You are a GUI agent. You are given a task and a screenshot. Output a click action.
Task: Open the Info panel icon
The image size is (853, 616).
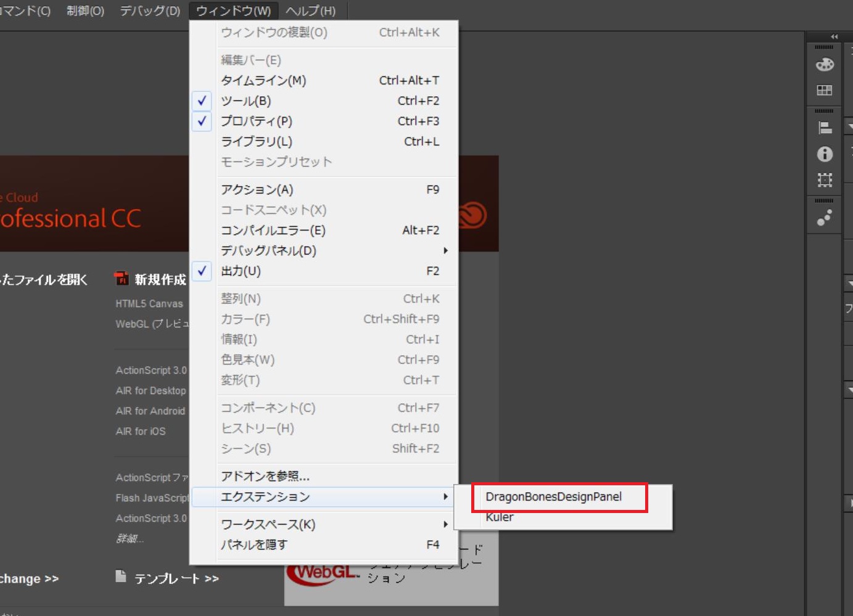pos(825,154)
